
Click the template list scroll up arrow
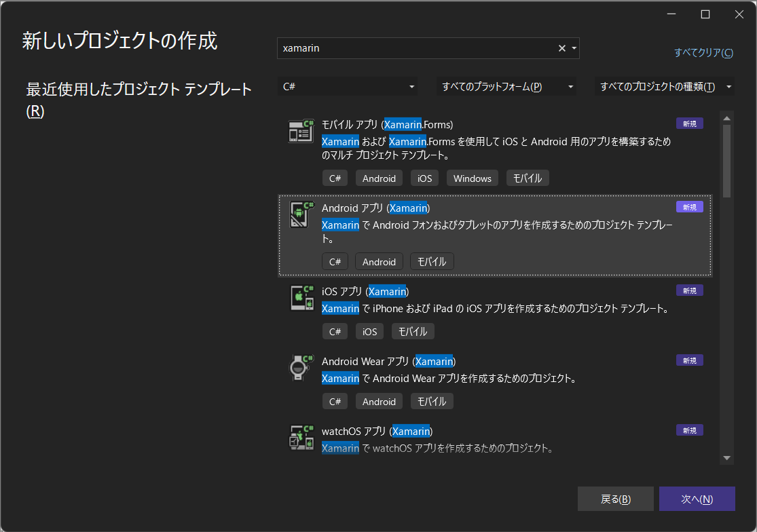[x=726, y=118]
